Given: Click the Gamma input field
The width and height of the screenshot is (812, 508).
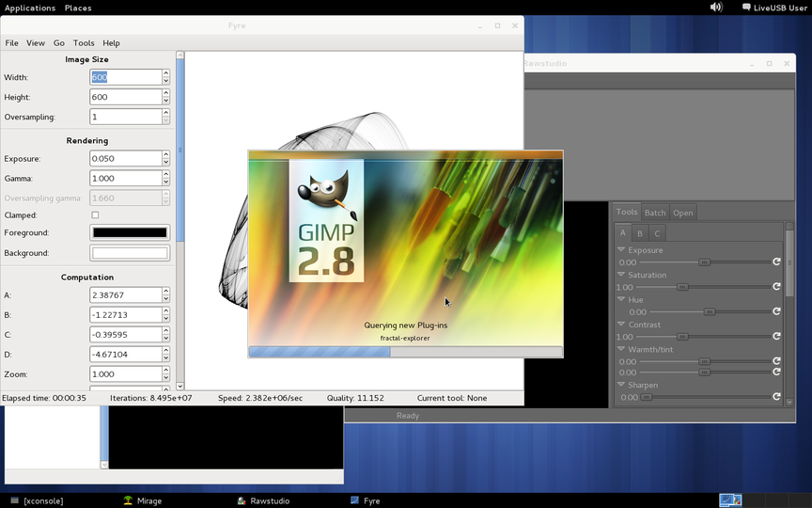Looking at the screenshot, I should pos(125,178).
